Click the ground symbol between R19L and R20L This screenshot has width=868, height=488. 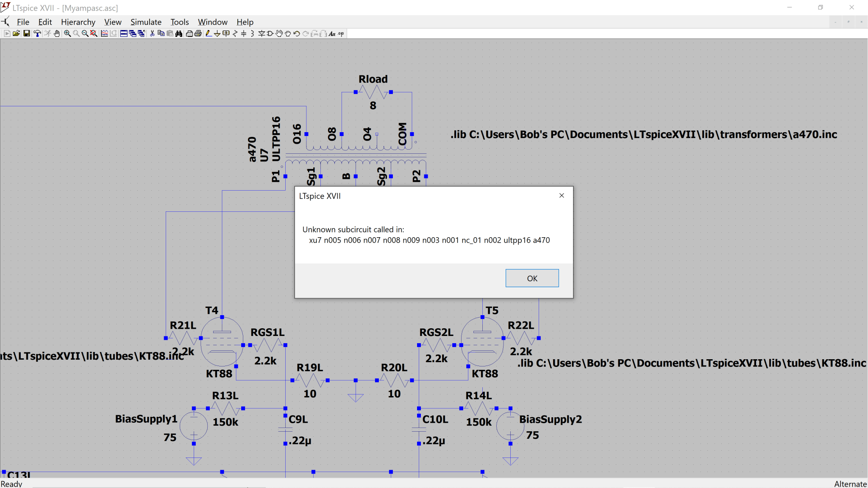point(356,392)
